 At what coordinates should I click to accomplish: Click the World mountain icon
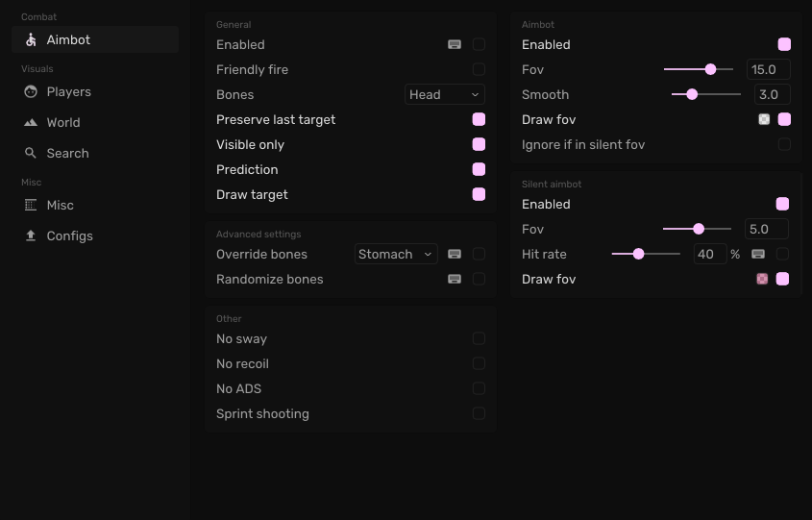pos(31,123)
